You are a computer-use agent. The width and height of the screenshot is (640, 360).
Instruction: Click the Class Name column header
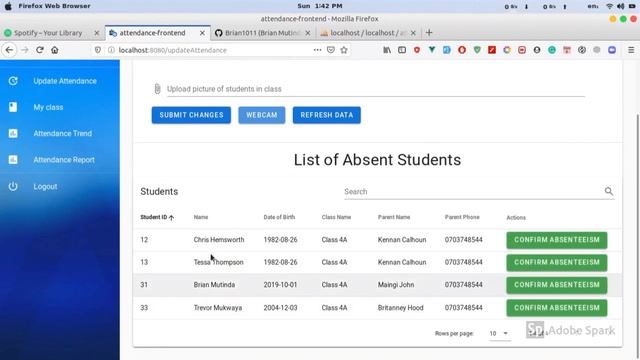tap(336, 217)
